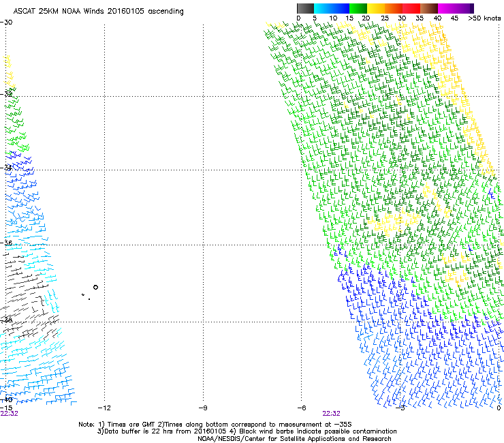This screenshot has width=504, height=443.
Task: Pick the green 15–20 knots legend swatch
Action: pos(358,8)
